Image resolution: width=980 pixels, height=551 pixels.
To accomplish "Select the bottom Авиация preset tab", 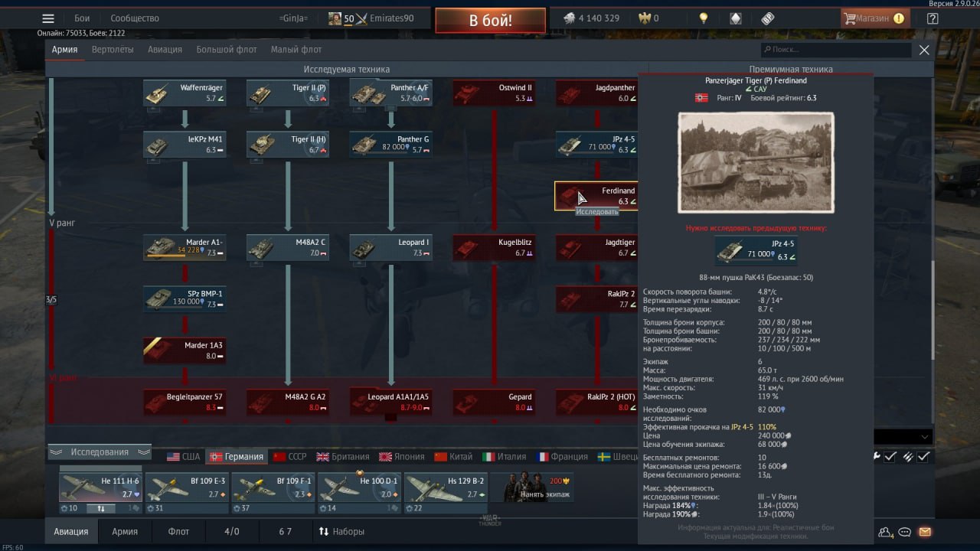I will 71,531.
